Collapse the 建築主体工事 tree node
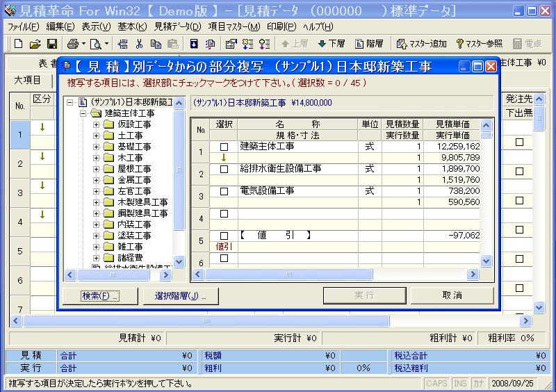The width and height of the screenshot is (556, 392). (x=83, y=113)
